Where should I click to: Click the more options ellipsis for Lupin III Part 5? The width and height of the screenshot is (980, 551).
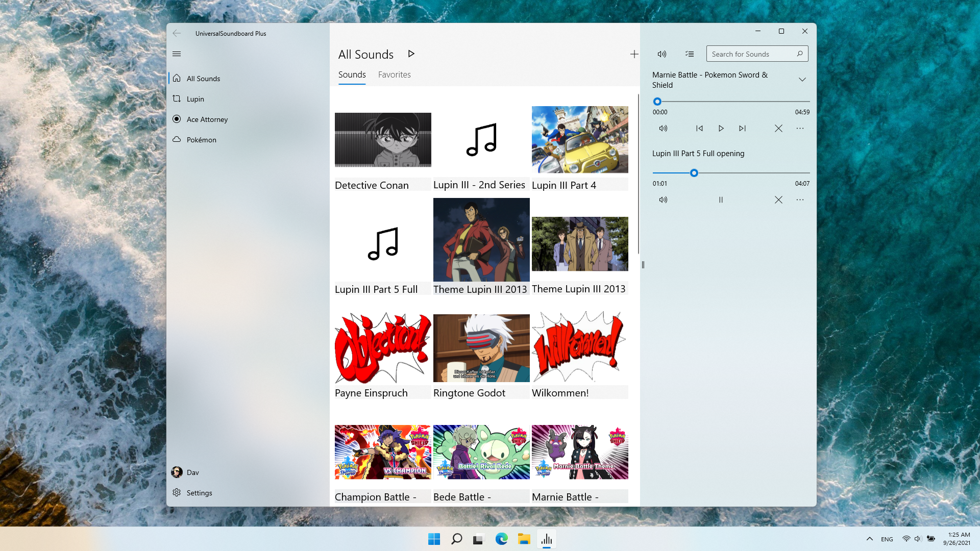tap(800, 200)
